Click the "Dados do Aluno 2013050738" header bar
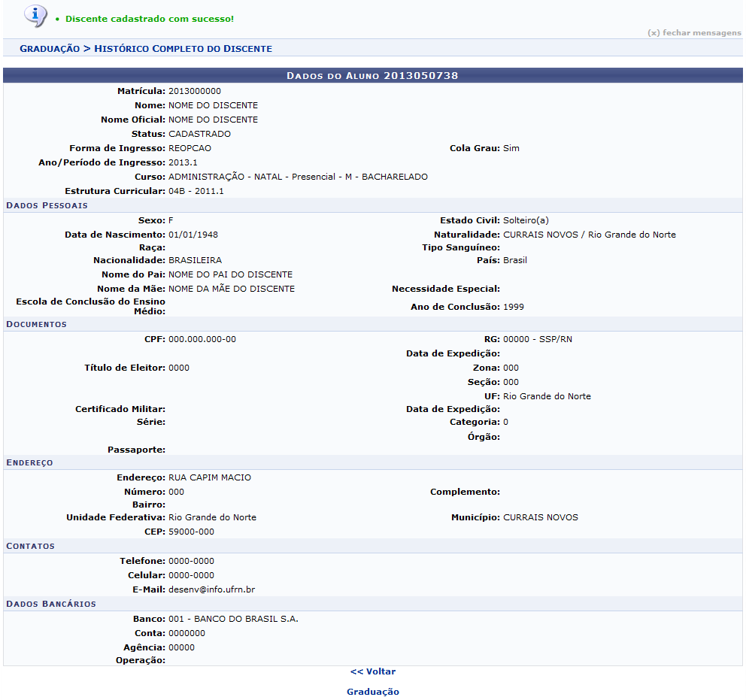Screen dimensions: 746x700 point(372,76)
